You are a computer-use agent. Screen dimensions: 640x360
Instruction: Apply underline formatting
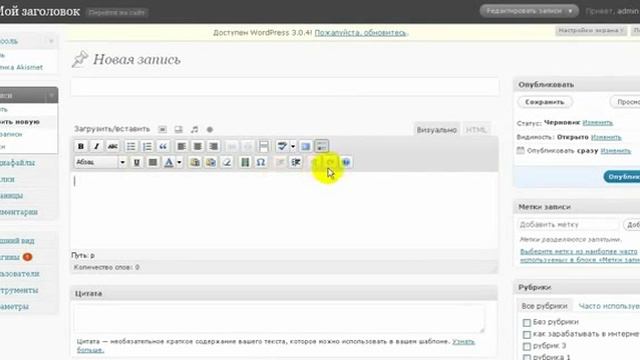[137, 162]
